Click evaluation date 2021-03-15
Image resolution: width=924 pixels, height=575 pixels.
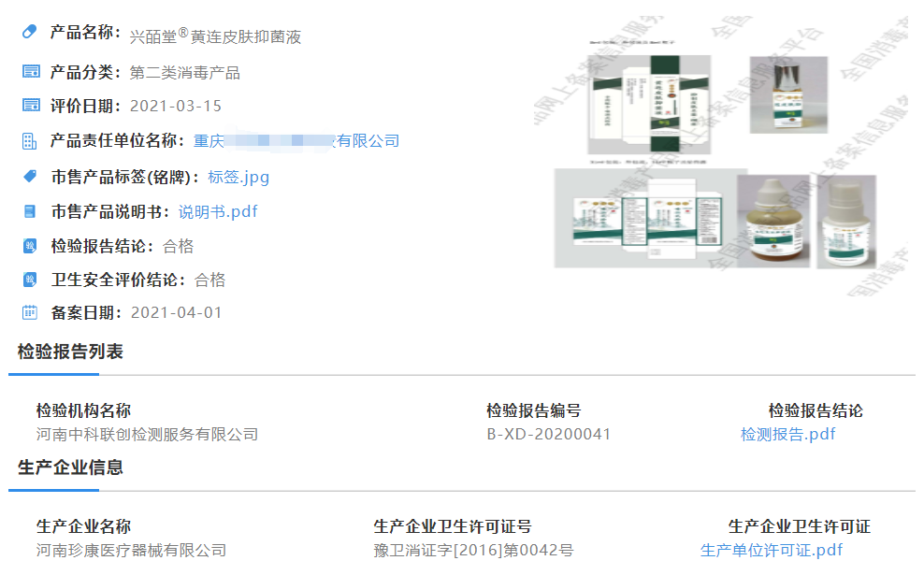(176, 106)
